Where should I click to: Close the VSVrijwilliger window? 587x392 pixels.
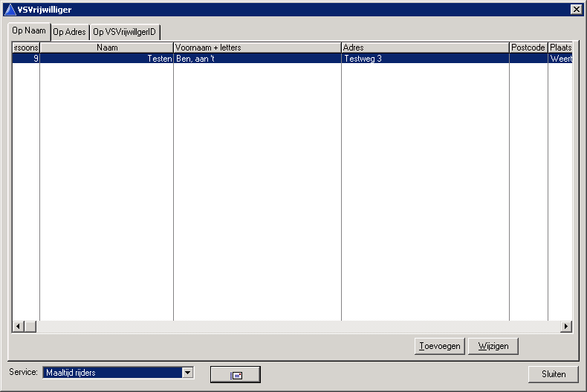coord(576,10)
